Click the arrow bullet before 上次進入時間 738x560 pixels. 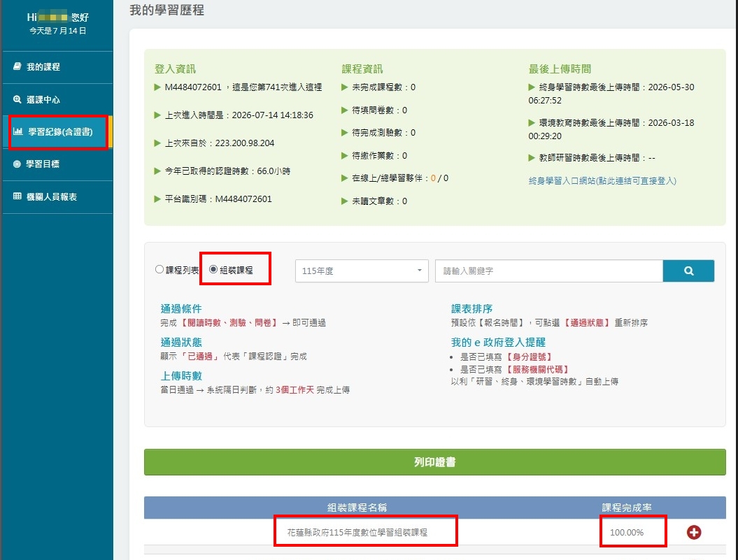point(157,115)
